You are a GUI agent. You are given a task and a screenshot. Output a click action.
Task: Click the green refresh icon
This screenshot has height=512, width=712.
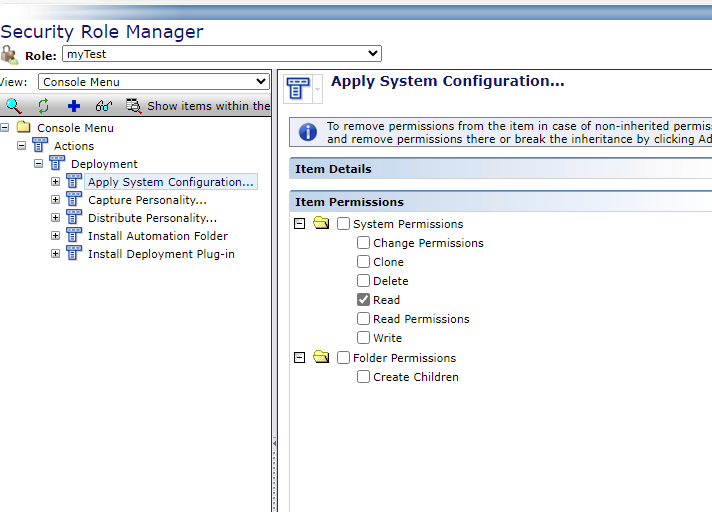click(x=43, y=106)
